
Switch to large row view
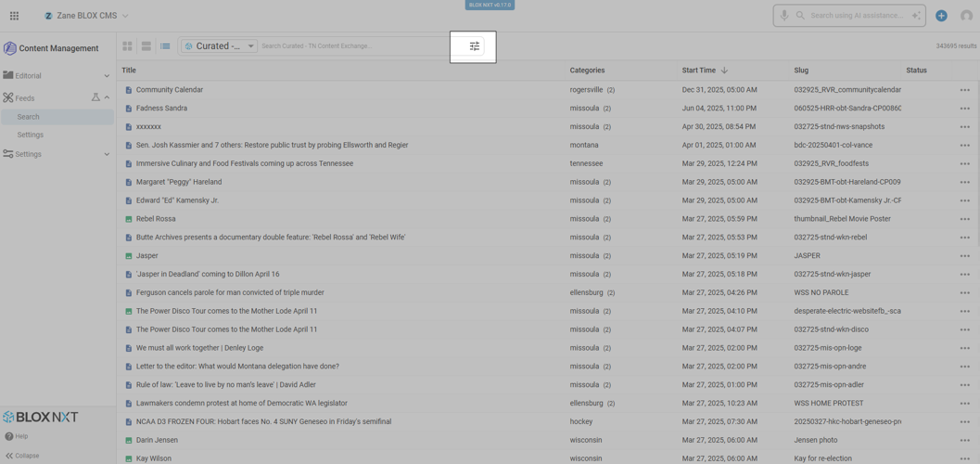point(146,45)
